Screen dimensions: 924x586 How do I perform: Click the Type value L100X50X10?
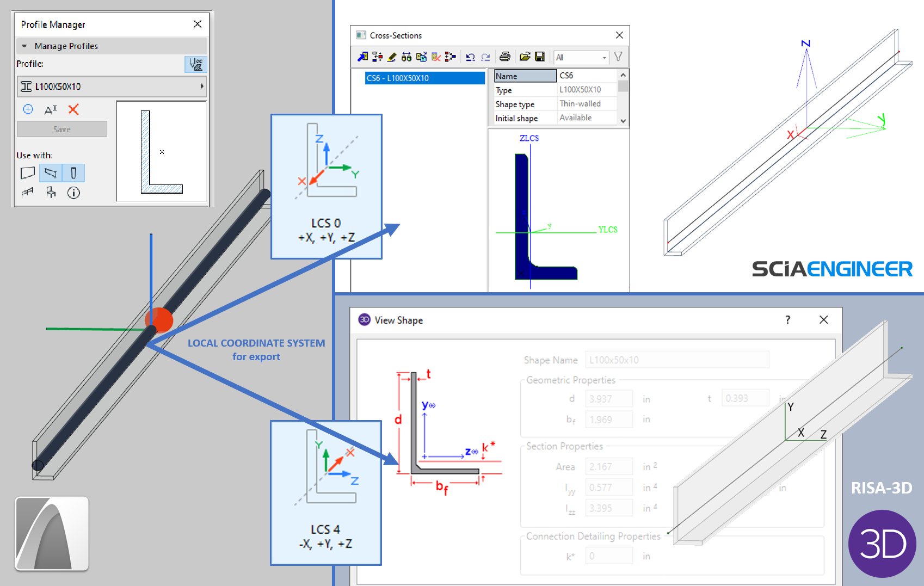pos(587,90)
